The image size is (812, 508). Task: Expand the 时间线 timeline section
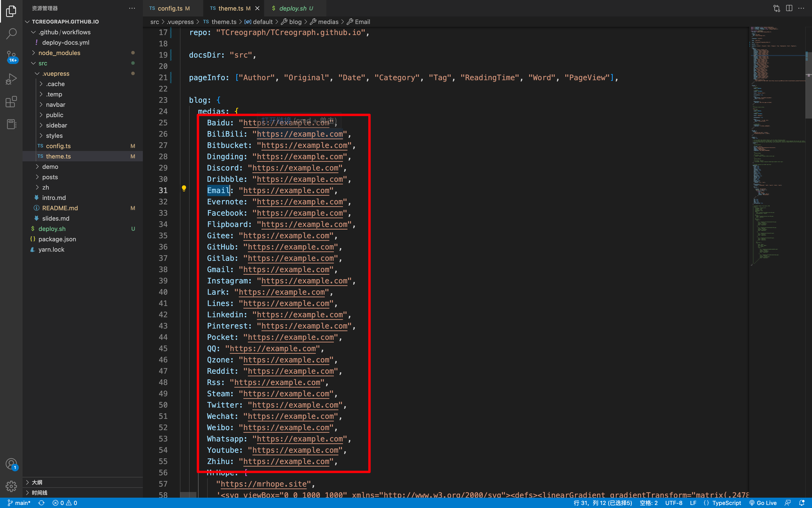83,492
